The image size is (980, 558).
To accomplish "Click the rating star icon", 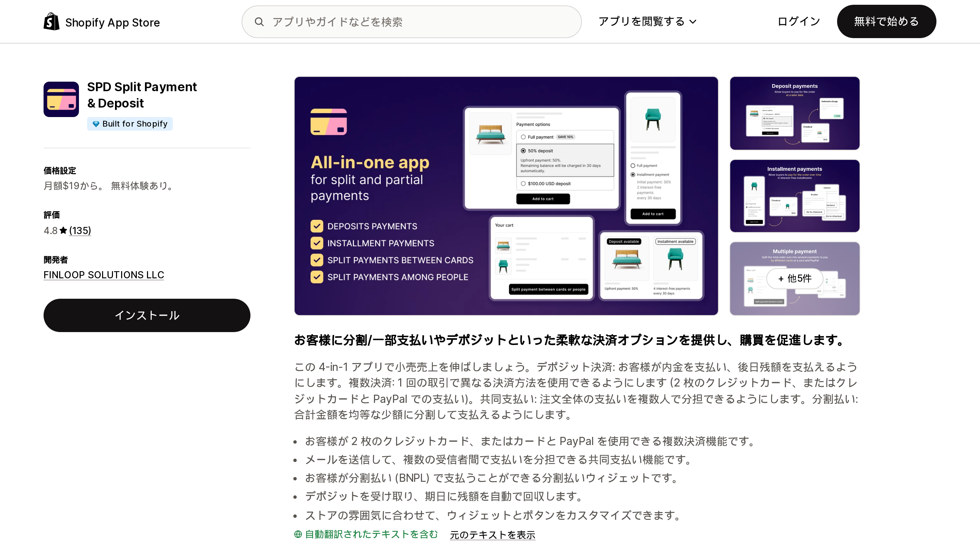I will click(63, 230).
